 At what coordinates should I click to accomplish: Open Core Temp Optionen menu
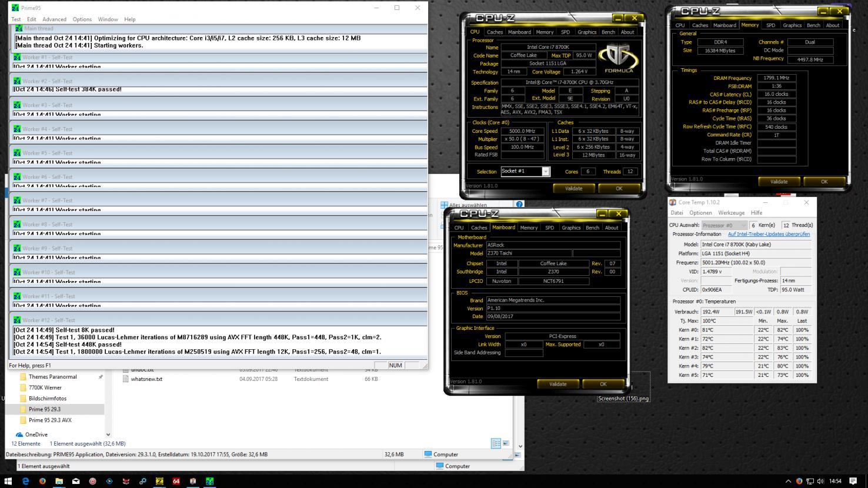pyautogui.click(x=700, y=213)
